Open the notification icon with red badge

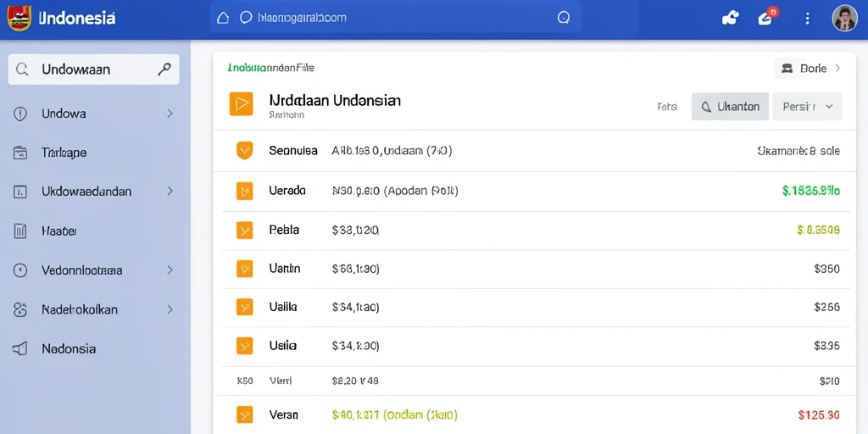766,17
